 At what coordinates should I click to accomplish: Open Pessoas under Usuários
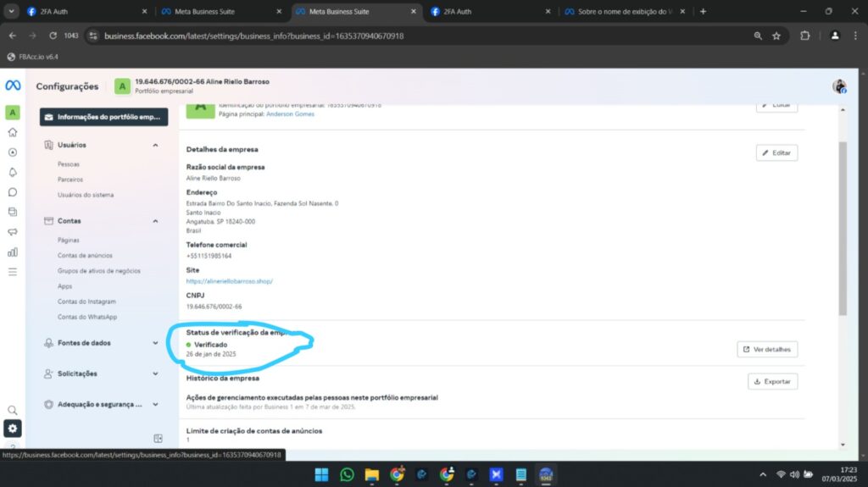pyautogui.click(x=69, y=164)
